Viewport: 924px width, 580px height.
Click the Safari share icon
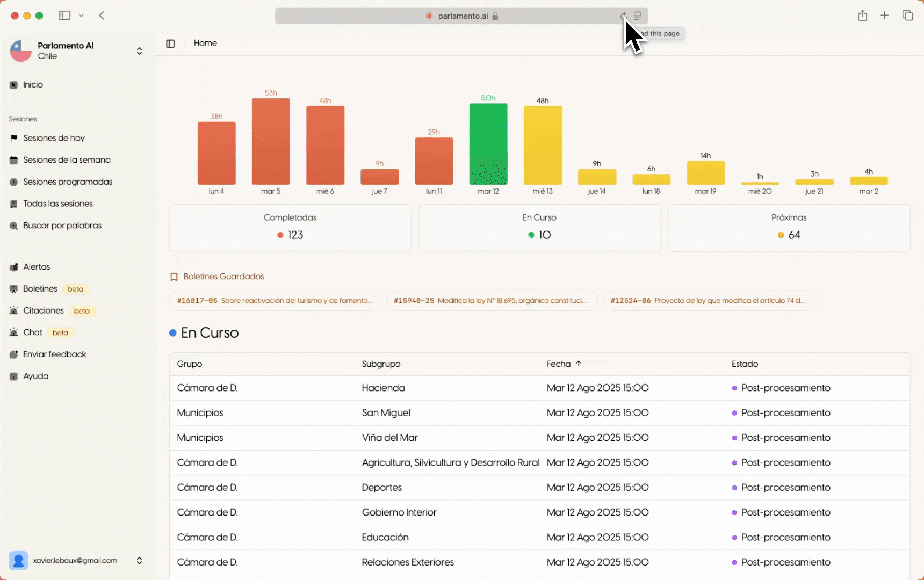pyautogui.click(x=862, y=16)
